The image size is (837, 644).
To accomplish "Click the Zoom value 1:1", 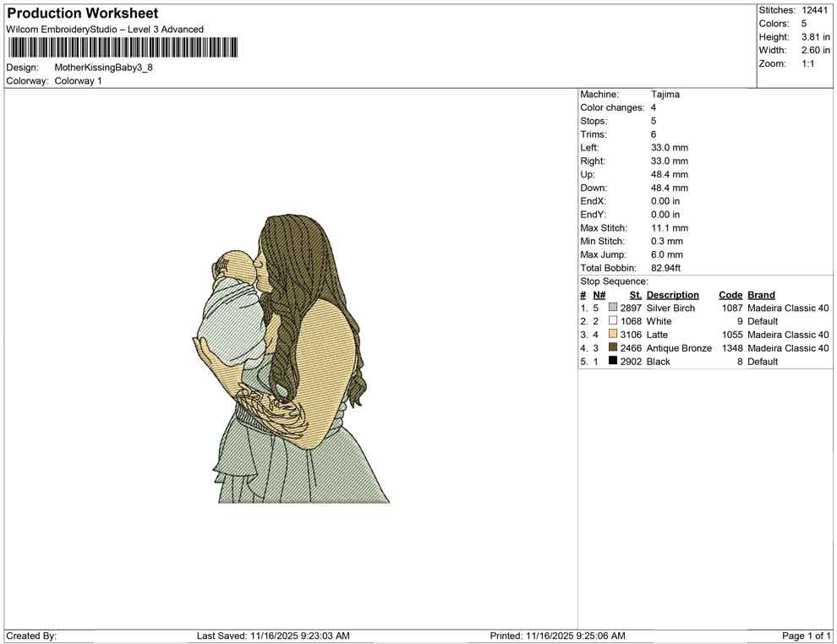I will [807, 64].
